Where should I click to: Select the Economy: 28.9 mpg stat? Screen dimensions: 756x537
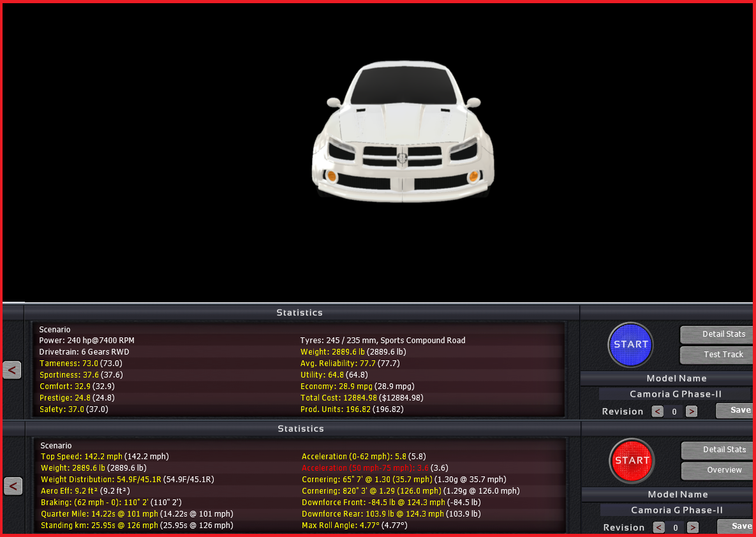click(x=357, y=386)
